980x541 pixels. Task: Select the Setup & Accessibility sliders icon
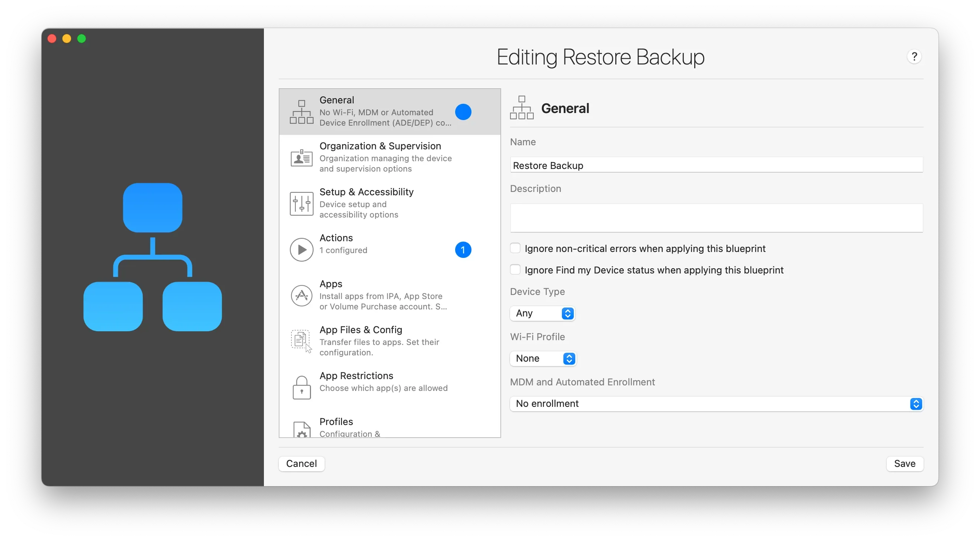[301, 203]
